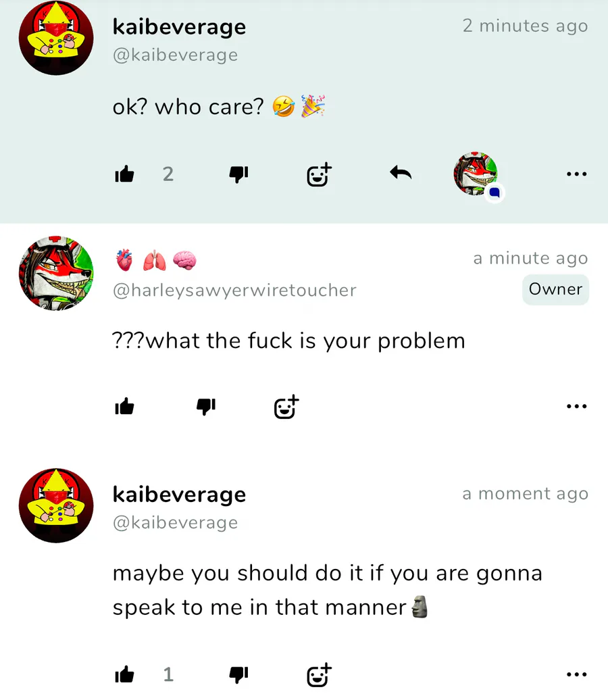Click the Owner badge
The height and width of the screenshot is (700, 608).
555,289
